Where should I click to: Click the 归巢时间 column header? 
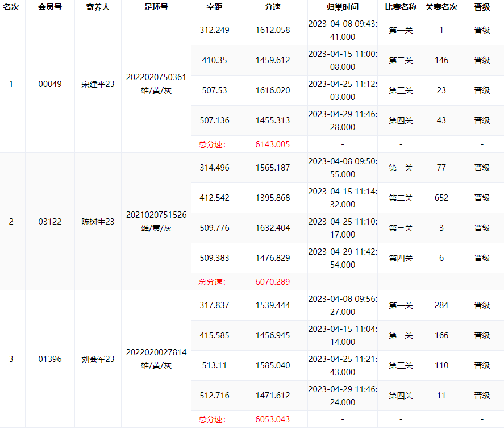342,7
